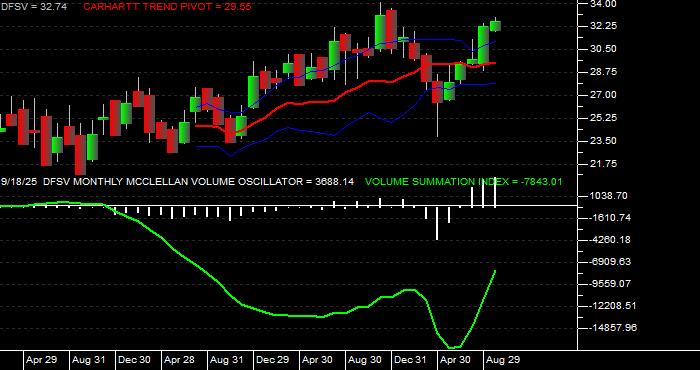Select the -9559.07 axis label
The image size is (700, 370).
point(610,283)
